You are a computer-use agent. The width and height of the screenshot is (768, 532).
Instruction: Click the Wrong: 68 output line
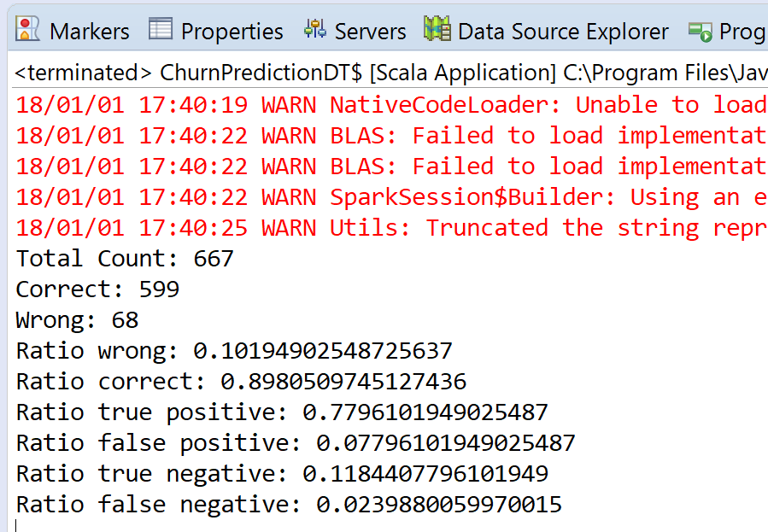(77, 320)
